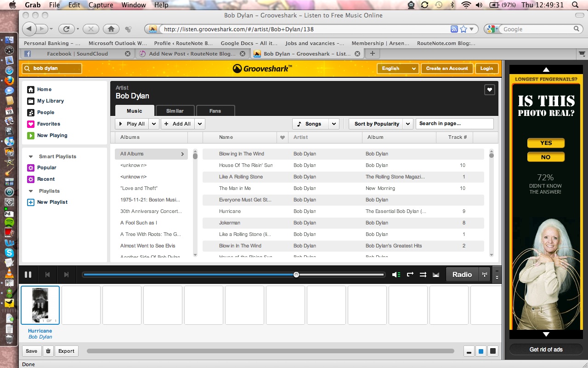This screenshot has width=588, height=368.
Task: Click the Radio button in player
Action: tap(462, 275)
